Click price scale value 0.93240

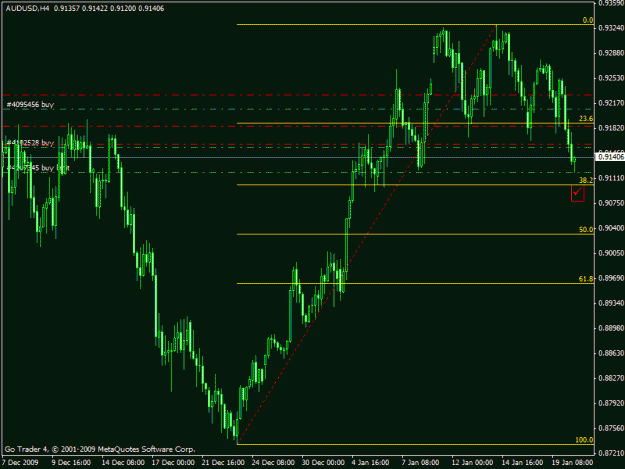click(x=611, y=28)
